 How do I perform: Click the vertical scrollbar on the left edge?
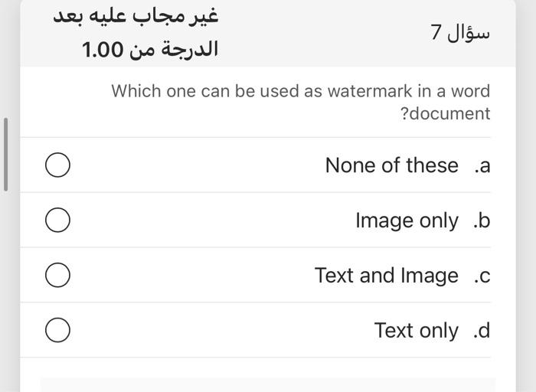point(5,153)
